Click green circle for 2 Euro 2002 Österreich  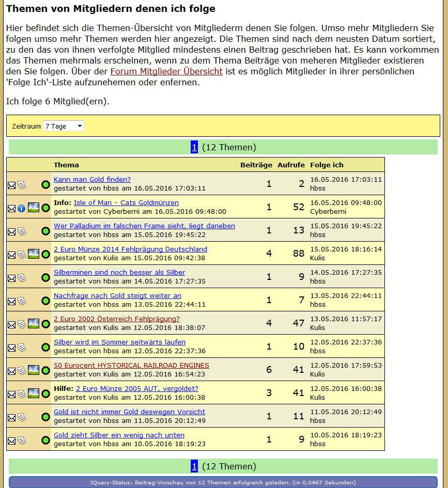(45, 324)
